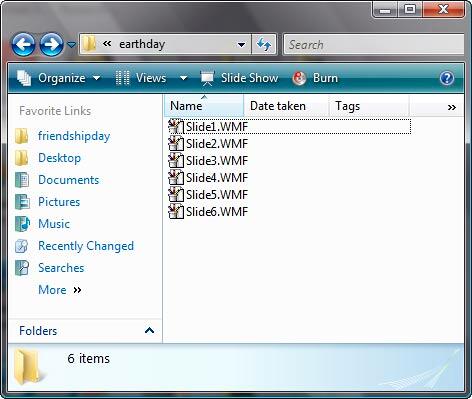The width and height of the screenshot is (472, 399).
Task: Open the address bar history dropdown
Action: pos(241,44)
